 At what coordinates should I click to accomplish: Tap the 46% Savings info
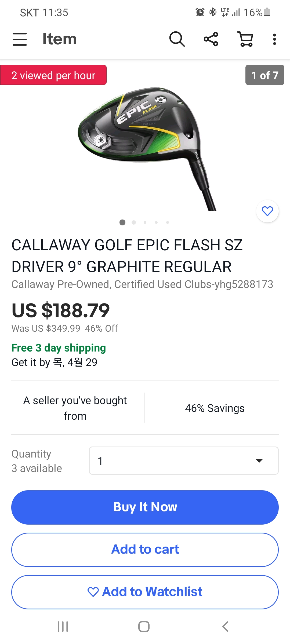[215, 408]
